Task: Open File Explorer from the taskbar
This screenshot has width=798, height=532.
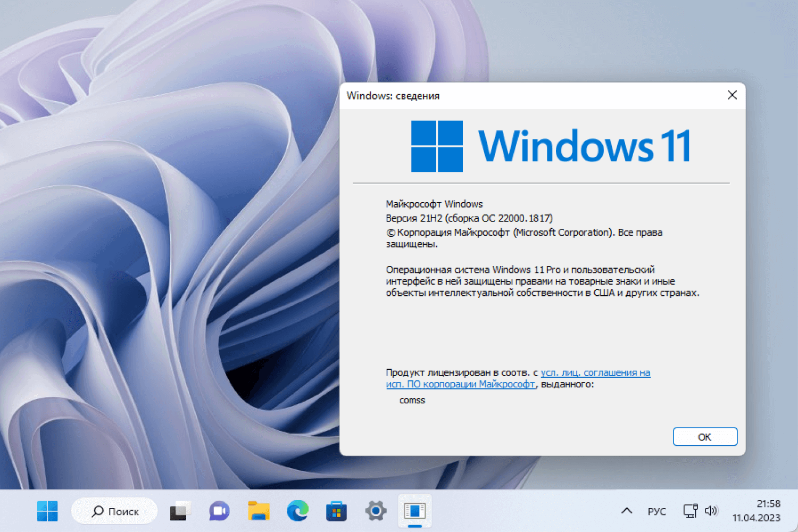Action: pyautogui.click(x=258, y=511)
